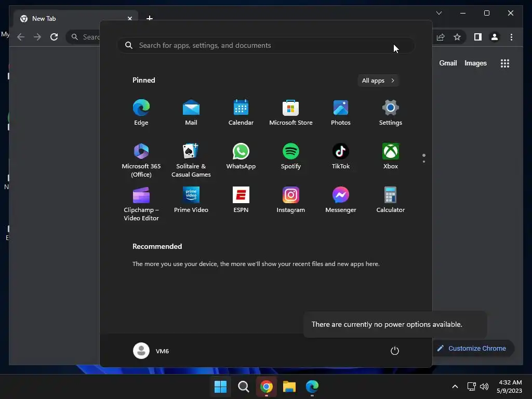532x399 pixels.
Task: Expand All apps list
Action: pos(378,81)
